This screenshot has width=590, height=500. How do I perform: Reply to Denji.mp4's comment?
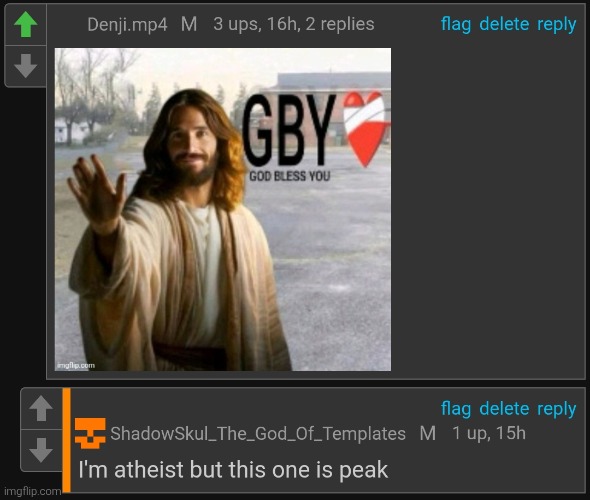(557, 24)
